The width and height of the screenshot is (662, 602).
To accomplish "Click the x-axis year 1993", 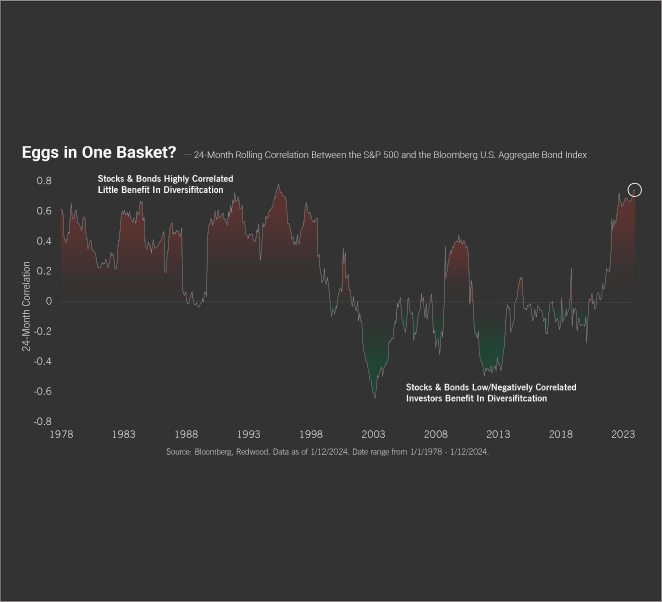I will click(248, 434).
